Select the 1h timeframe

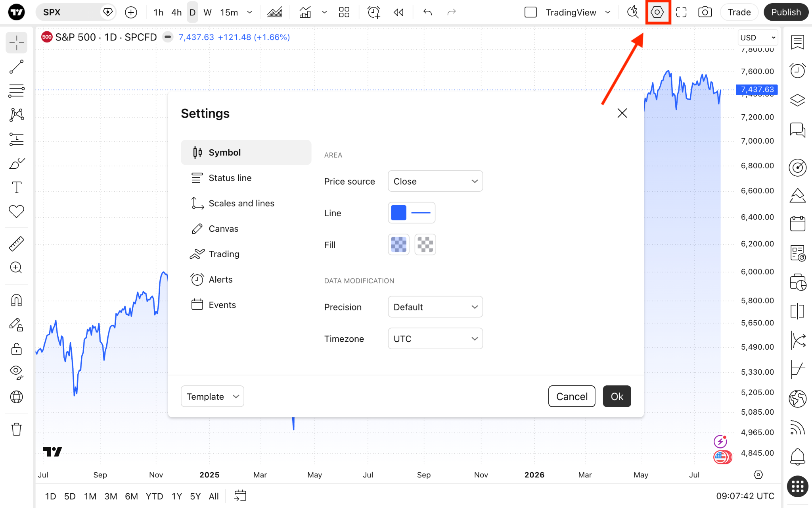158,12
